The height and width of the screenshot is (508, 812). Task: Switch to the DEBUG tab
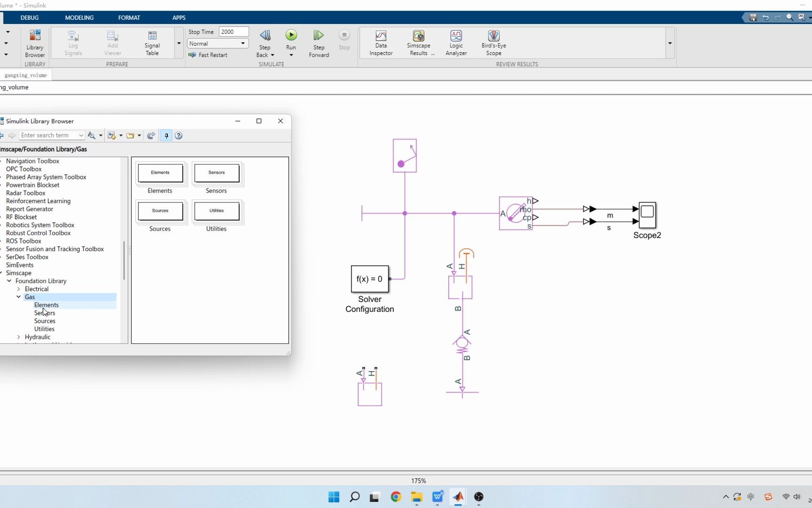(x=30, y=17)
